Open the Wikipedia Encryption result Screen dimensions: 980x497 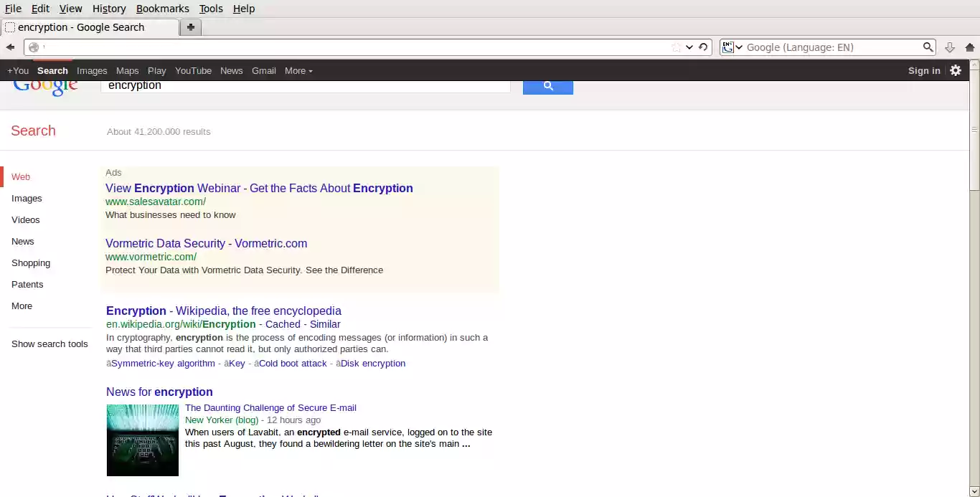point(223,311)
